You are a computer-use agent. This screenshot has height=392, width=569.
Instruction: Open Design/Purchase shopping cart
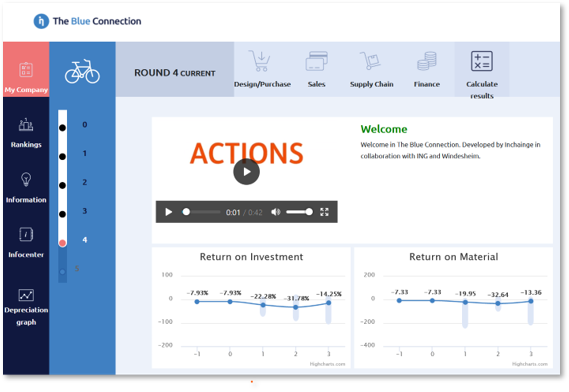point(259,61)
